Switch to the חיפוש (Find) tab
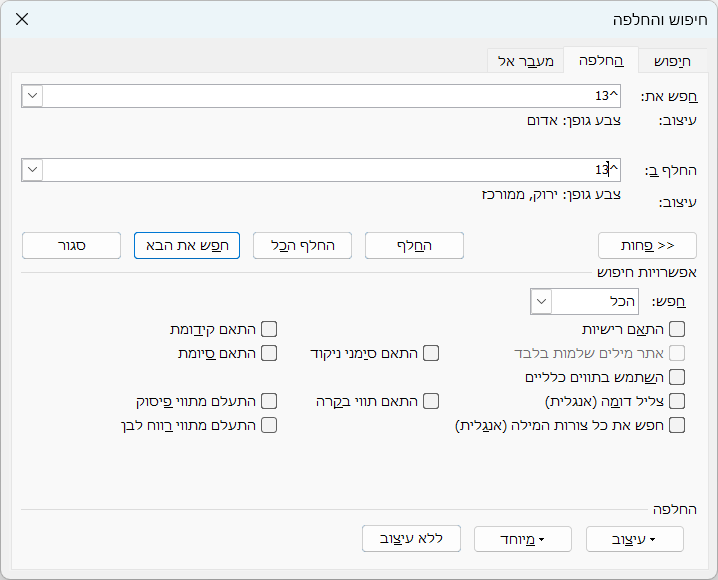Screen dimensions: 718x580 (672, 61)
